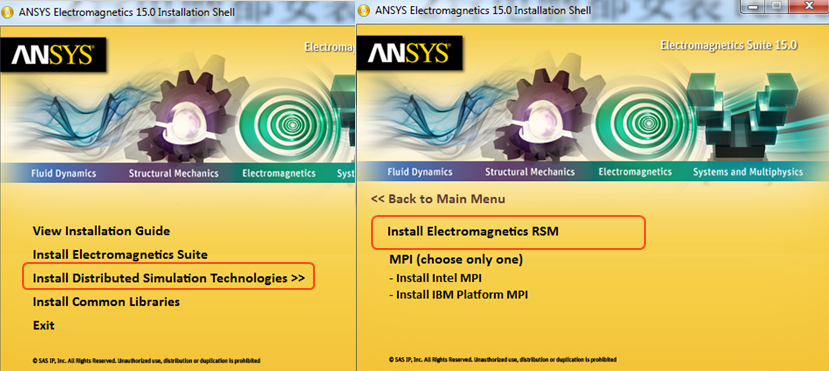The width and height of the screenshot is (829, 371).
Task: Select Install IBM Platform MPI option
Action: coord(458,294)
